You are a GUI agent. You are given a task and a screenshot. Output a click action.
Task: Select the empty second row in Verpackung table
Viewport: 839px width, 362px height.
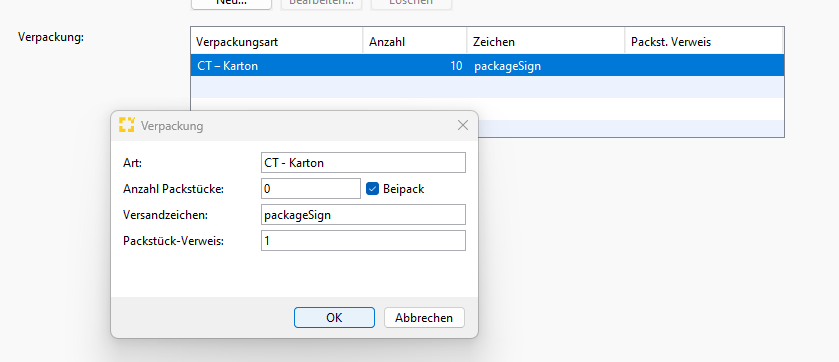click(487, 87)
